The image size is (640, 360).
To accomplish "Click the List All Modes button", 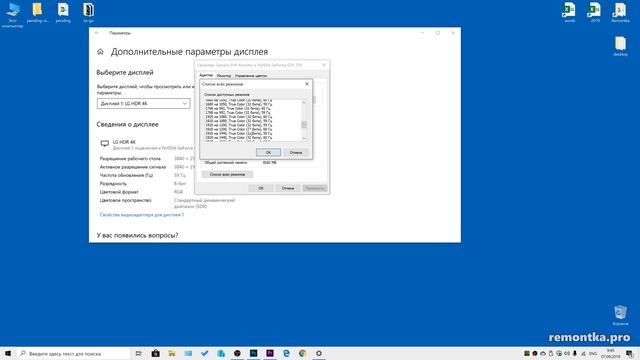I will pyautogui.click(x=227, y=174).
